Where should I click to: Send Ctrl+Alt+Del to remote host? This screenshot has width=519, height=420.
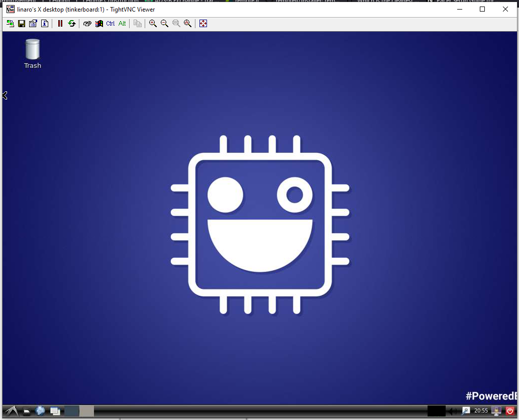[87, 24]
